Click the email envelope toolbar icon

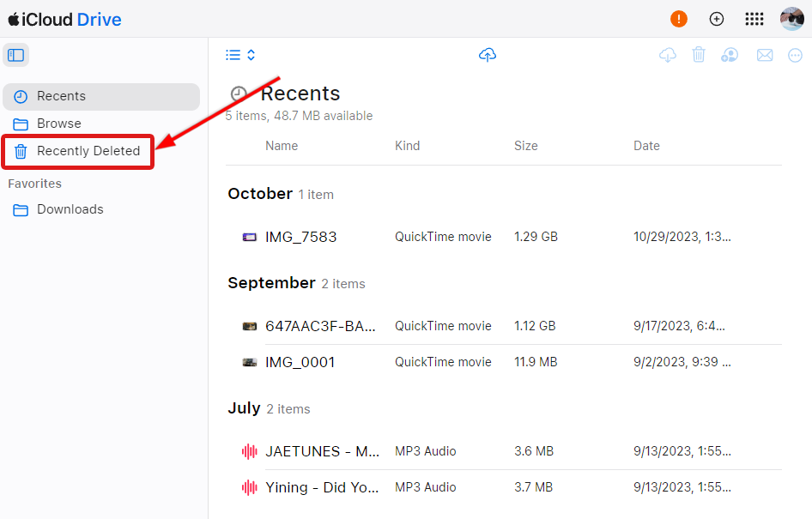coord(764,55)
